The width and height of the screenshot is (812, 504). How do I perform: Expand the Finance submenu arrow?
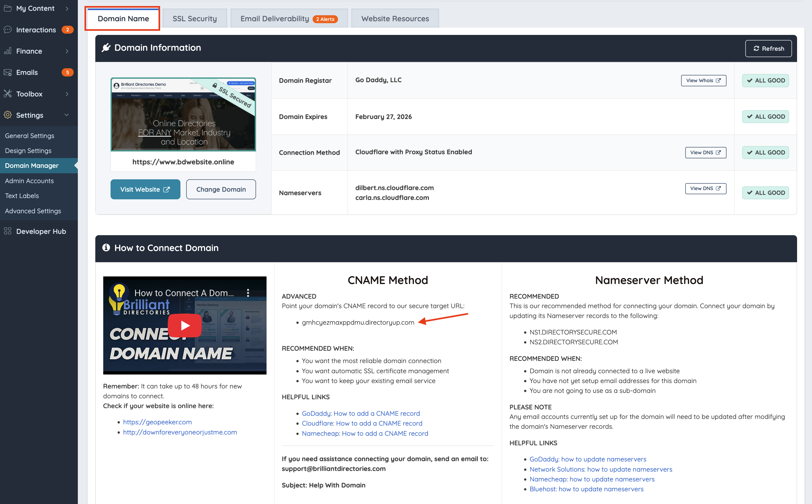(x=67, y=51)
